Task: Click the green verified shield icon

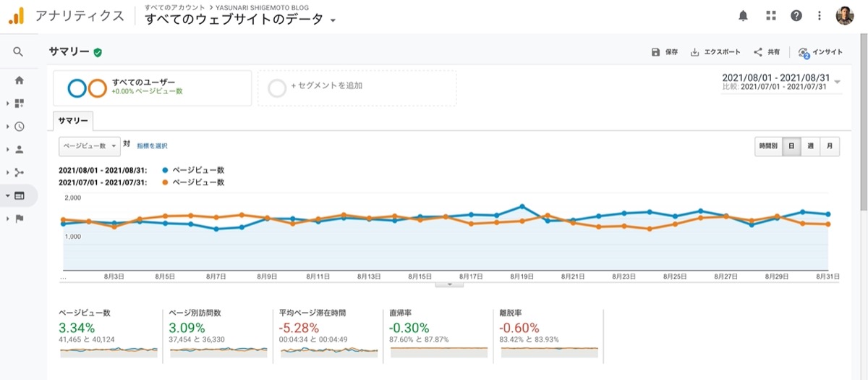Action: [98, 52]
